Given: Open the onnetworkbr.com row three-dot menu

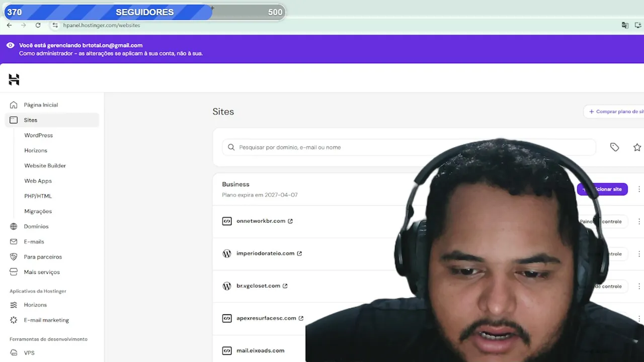Looking at the screenshot, I should pyautogui.click(x=639, y=221).
